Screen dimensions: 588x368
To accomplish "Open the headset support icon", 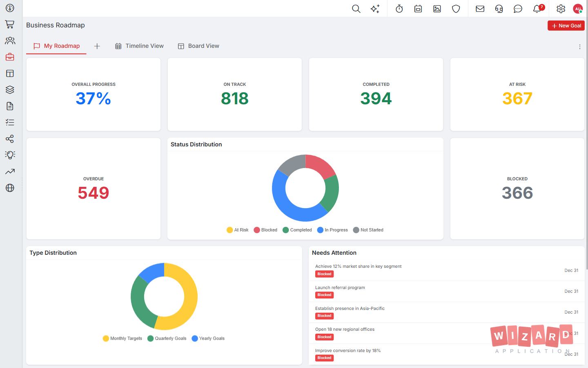I will [499, 9].
